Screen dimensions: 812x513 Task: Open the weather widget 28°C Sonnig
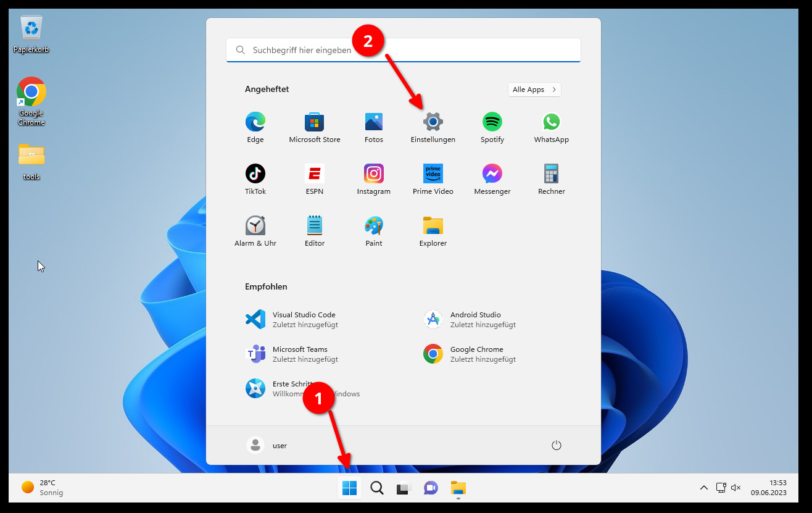point(43,488)
